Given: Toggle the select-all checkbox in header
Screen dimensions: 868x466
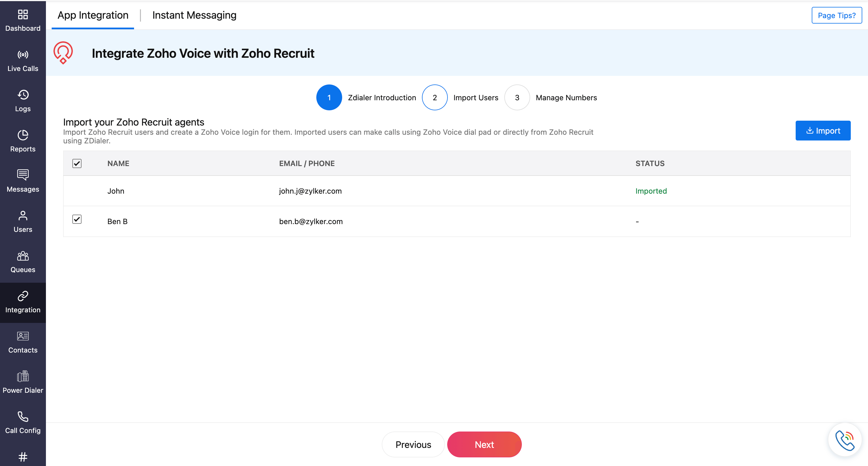Looking at the screenshot, I should tap(77, 163).
